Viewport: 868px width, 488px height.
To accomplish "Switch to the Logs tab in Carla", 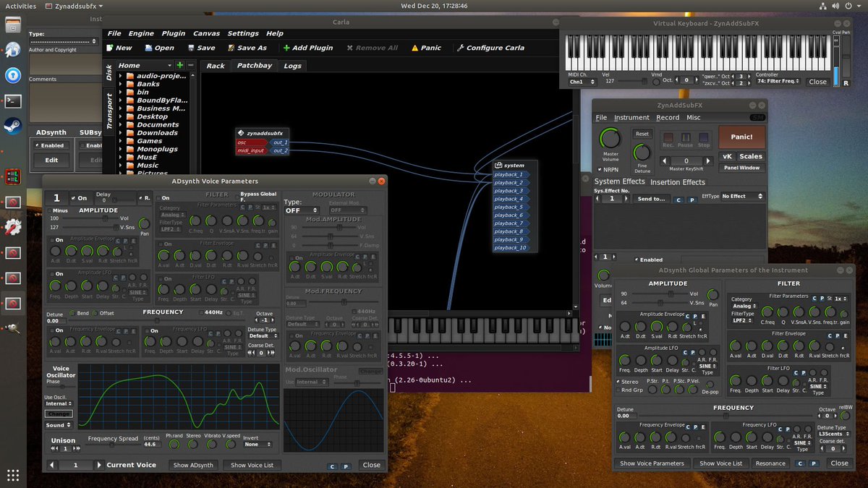I will pos(292,66).
